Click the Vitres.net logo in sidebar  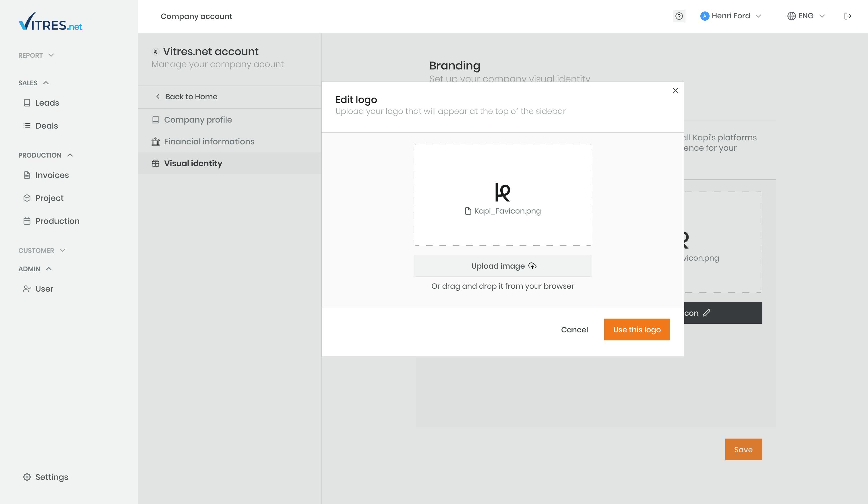[x=50, y=21]
